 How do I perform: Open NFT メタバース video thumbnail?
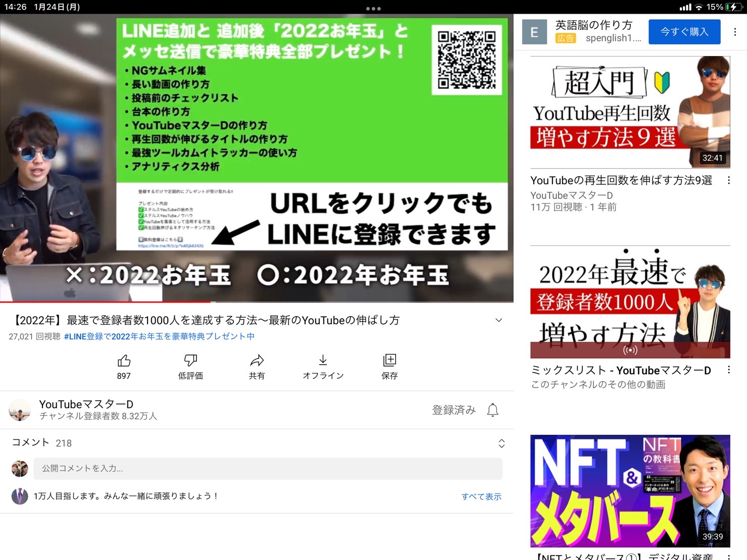coord(630,491)
